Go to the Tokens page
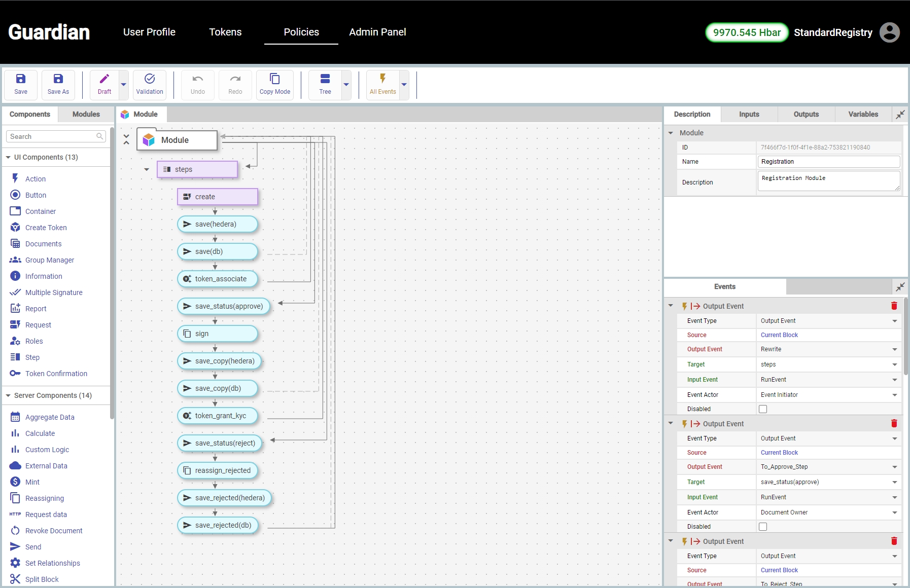This screenshot has height=588, width=910. tap(225, 32)
